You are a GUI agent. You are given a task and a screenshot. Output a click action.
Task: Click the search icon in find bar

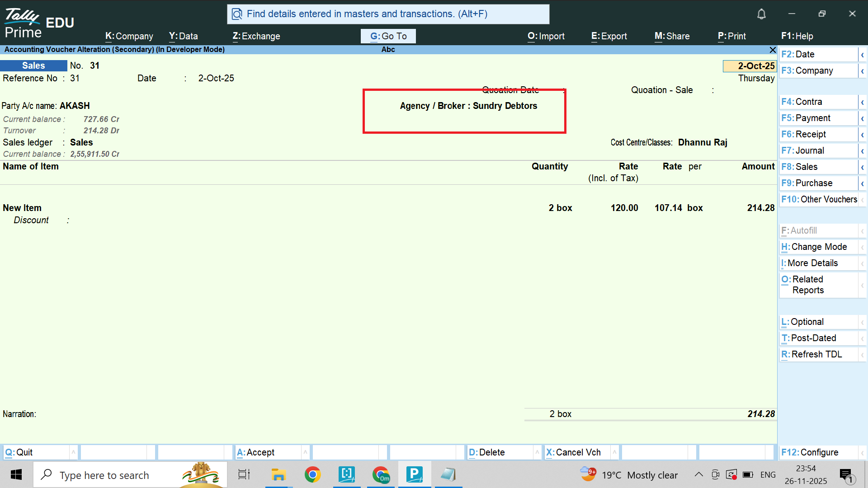(x=237, y=14)
